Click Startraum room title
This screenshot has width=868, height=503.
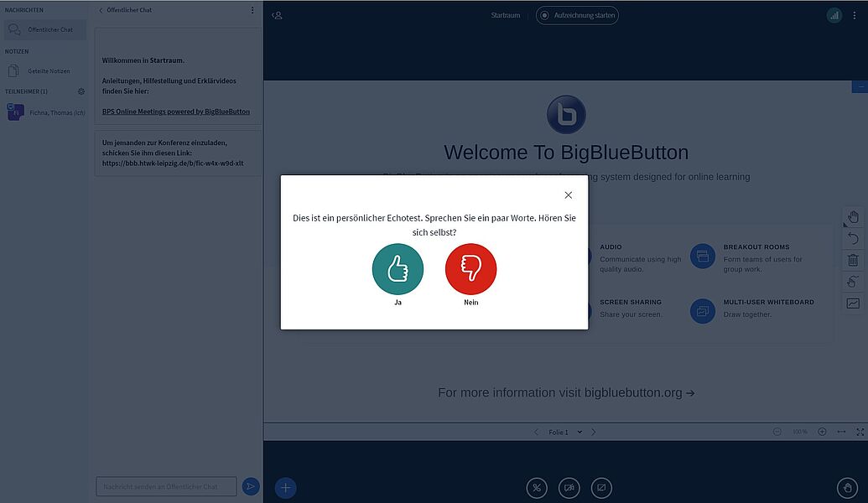click(x=506, y=15)
